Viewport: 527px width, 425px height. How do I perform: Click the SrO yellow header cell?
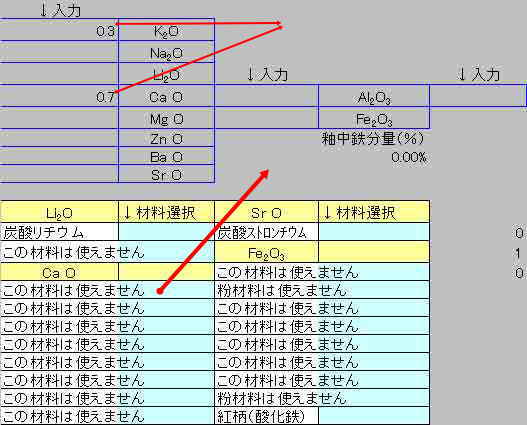[266, 212]
